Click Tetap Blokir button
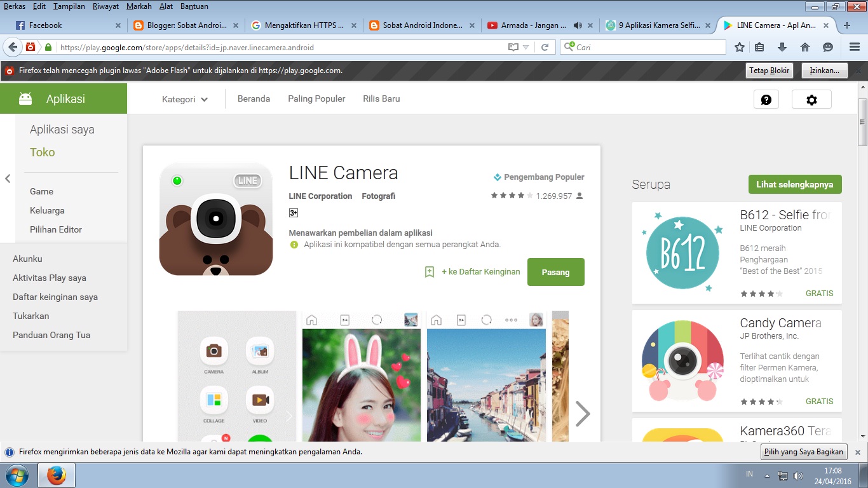The width and height of the screenshot is (868, 488). [769, 71]
